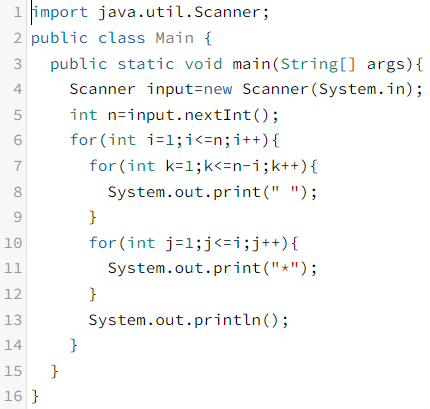Screen dimensions: 430x409
Task: Place cursor on 'import' keyword
Action: (x=60, y=13)
